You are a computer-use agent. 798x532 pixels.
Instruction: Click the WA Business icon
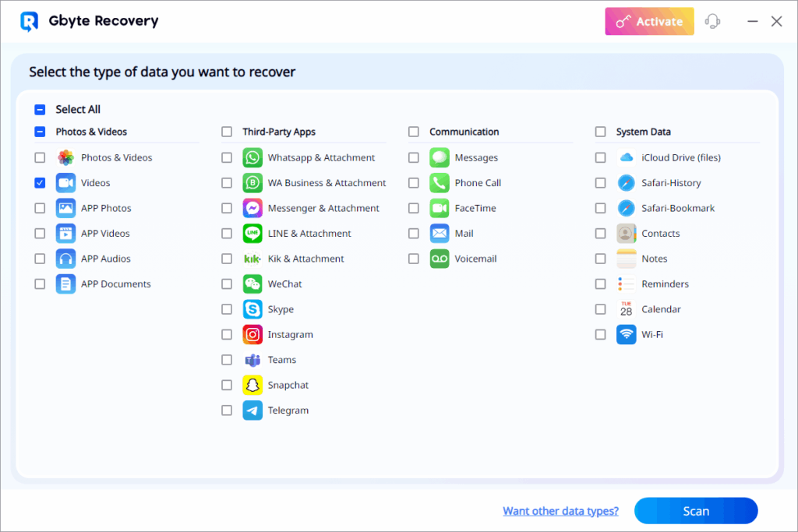[x=252, y=183]
